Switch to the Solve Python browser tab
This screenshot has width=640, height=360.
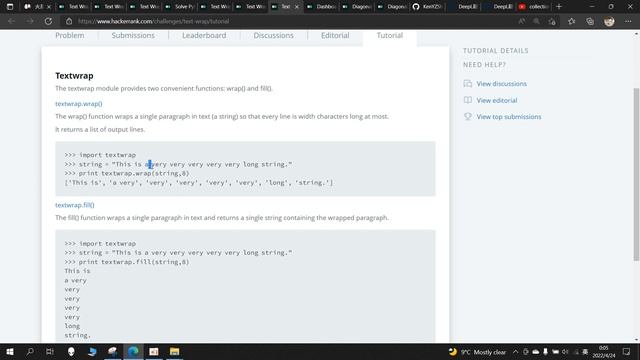coord(180,7)
